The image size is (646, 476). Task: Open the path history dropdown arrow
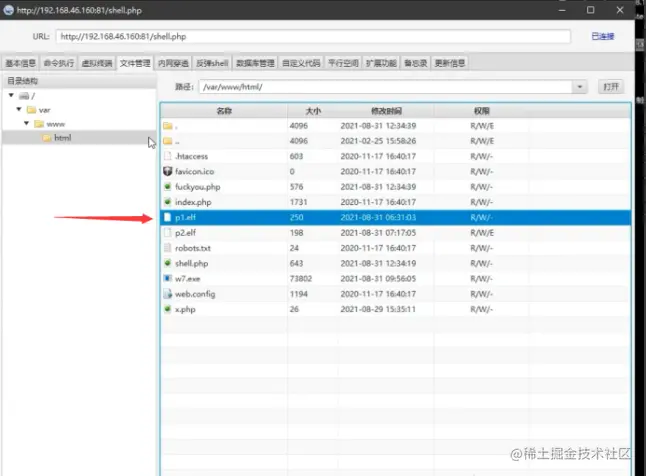[579, 87]
